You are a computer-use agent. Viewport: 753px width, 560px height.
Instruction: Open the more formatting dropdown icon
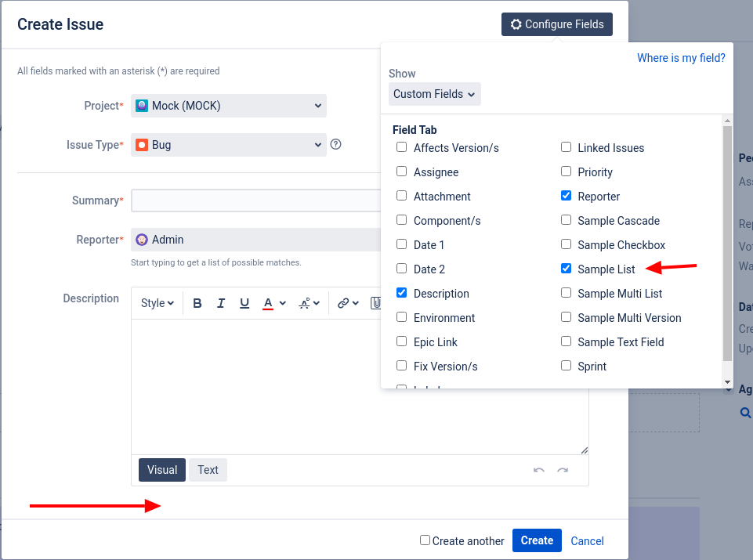point(309,303)
